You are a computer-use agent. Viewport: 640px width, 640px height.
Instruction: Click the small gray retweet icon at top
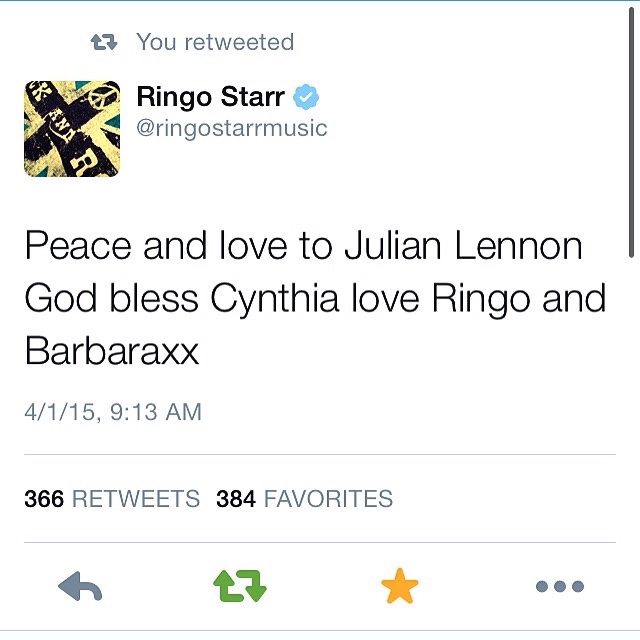[x=104, y=42]
